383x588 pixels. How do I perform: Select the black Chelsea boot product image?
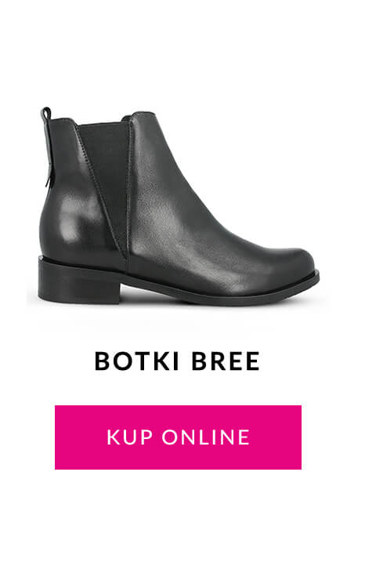179,206
